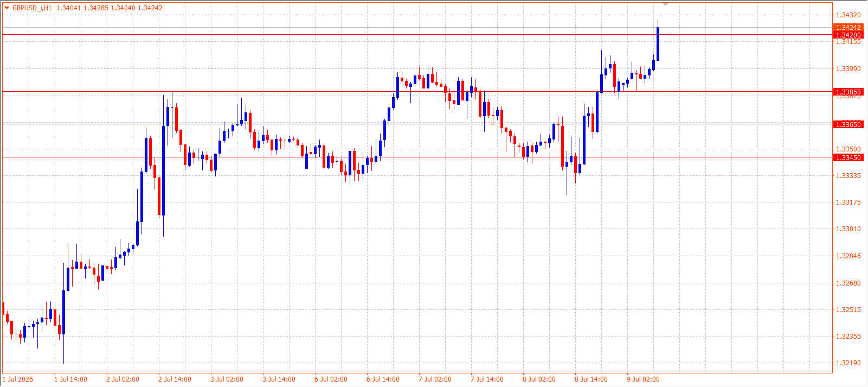Click the 1.32355 price scale value
Viewport: 868px width, 387px height.
(848, 337)
